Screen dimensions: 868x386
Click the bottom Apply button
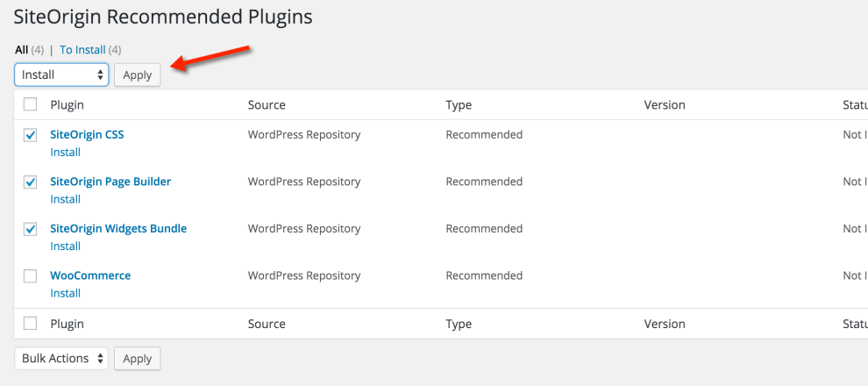pos(137,358)
